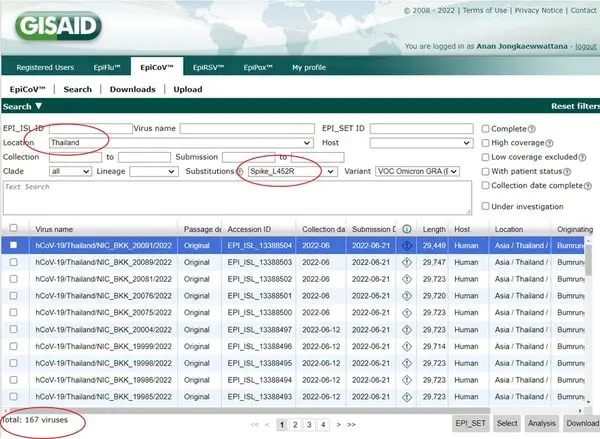Open the Clade dropdown
This screenshot has height=439, width=600.
tap(70, 171)
